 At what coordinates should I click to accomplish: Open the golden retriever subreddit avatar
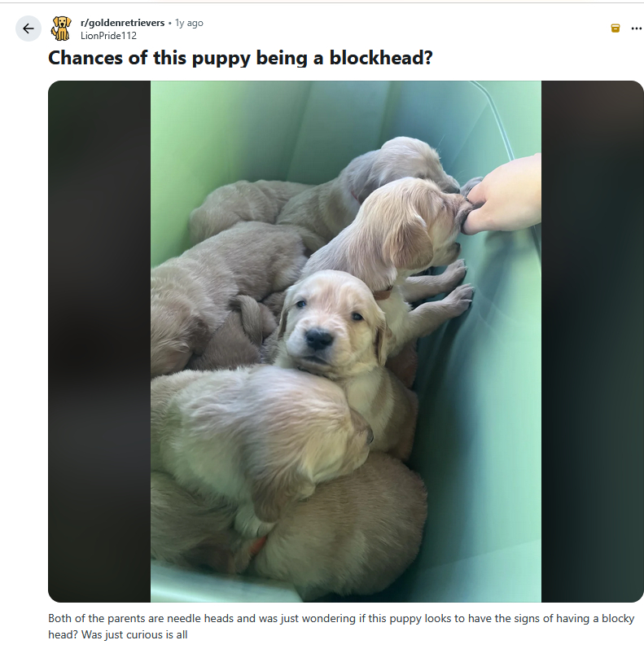point(61,29)
